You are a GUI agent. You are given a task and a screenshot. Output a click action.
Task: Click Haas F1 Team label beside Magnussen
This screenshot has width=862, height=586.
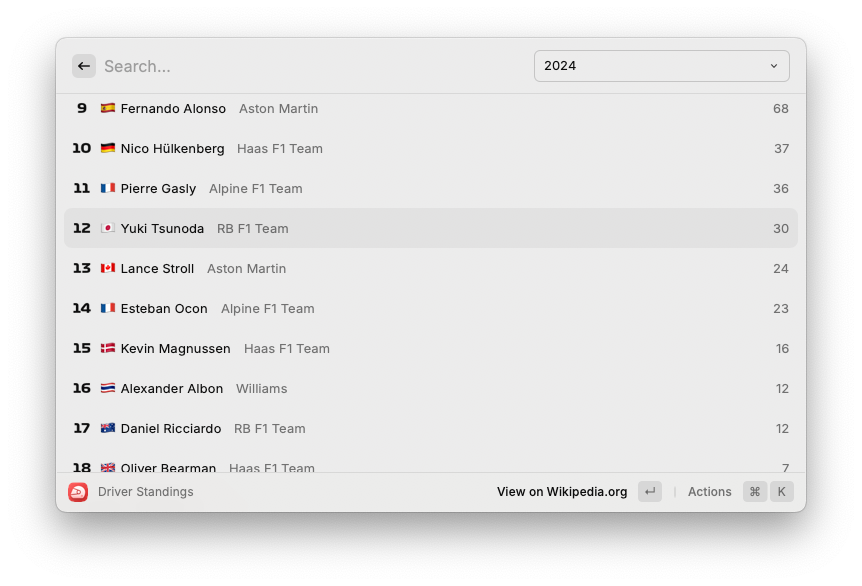tap(286, 349)
